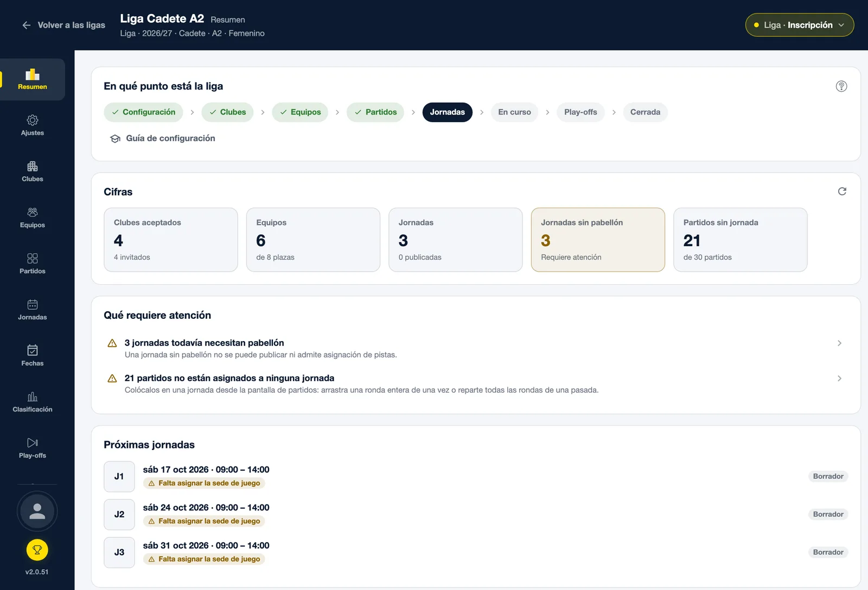The image size is (868, 590).
Task: Open the Jornadas 0 publicadas card
Action: [456, 240]
